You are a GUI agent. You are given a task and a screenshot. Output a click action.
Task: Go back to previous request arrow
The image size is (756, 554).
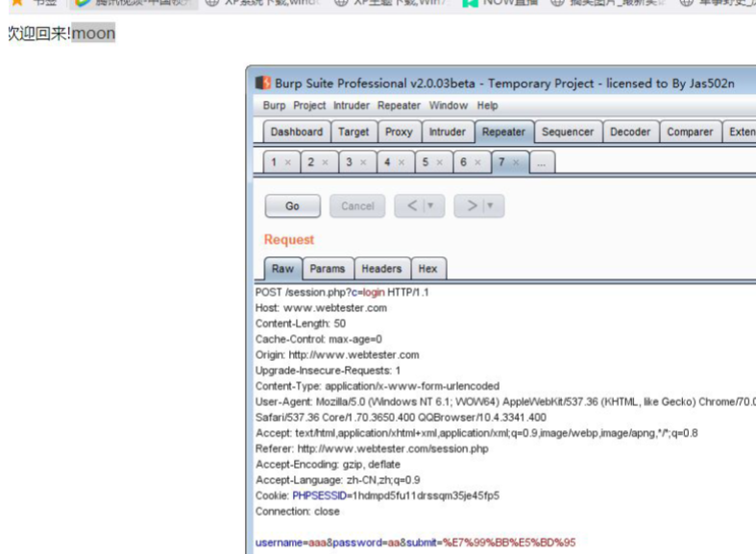(x=409, y=206)
